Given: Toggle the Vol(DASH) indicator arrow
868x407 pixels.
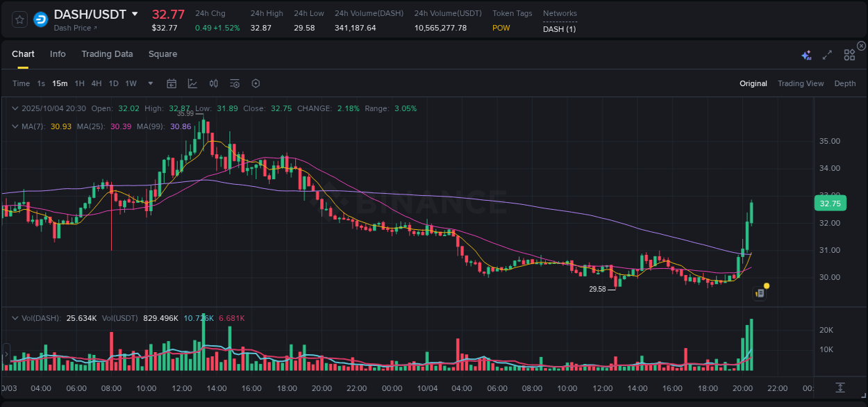Looking at the screenshot, I should tap(15, 317).
